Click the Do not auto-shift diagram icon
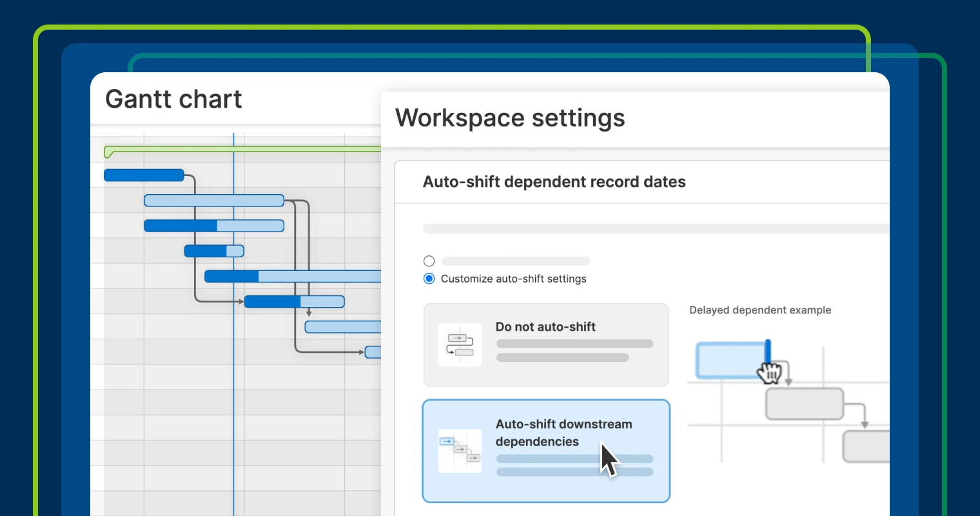Image resolution: width=980 pixels, height=516 pixels. click(x=460, y=345)
